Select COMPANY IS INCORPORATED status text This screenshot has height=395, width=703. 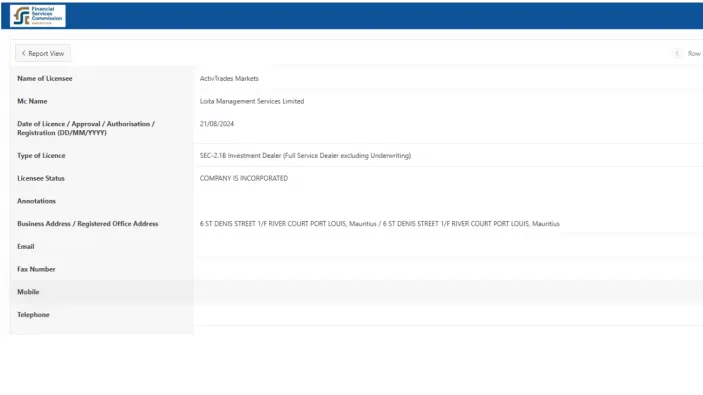(x=244, y=178)
